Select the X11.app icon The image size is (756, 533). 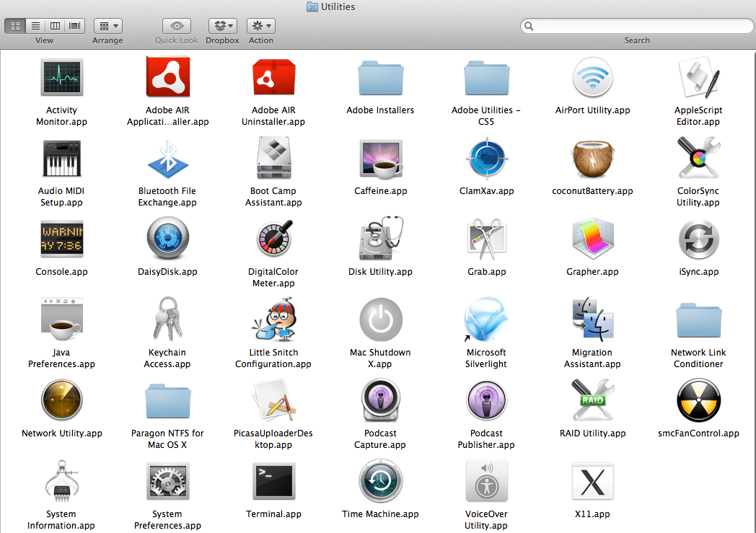pyautogui.click(x=592, y=481)
